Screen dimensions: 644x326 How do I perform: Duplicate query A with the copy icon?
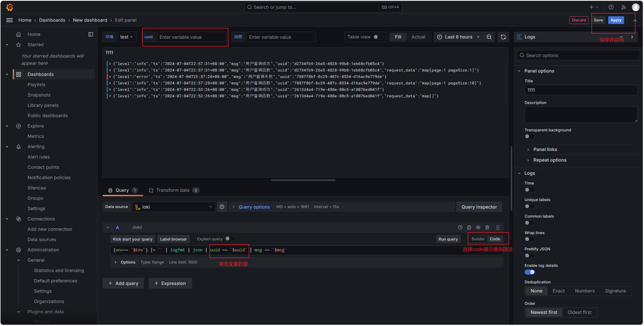469,227
